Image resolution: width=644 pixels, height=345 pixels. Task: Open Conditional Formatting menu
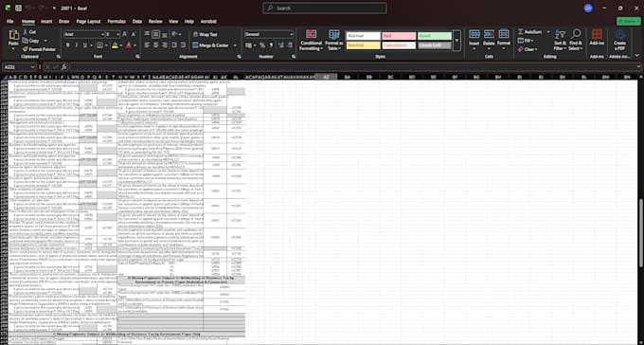point(311,41)
